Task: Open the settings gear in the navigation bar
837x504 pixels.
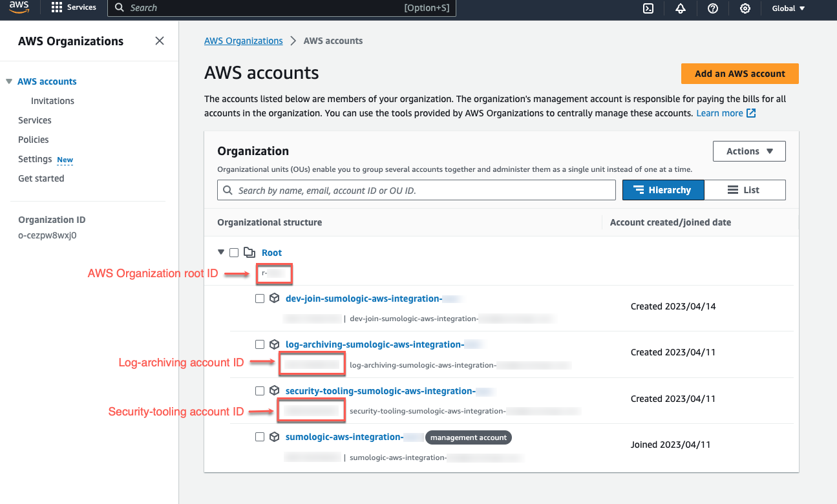Action: (745, 8)
